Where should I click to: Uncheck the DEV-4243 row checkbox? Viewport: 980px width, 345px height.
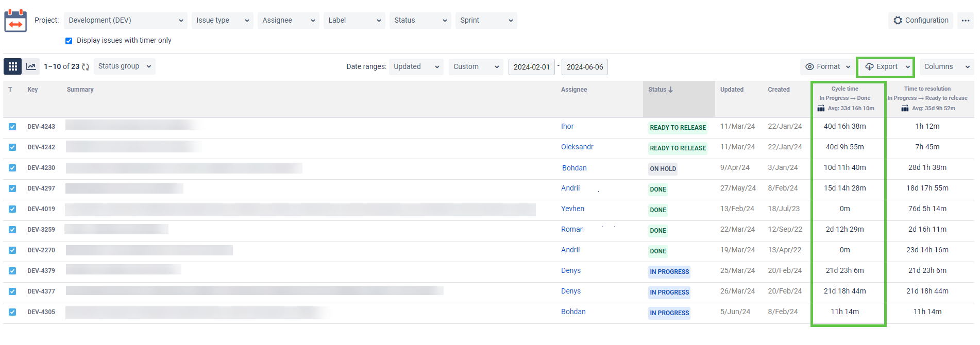point(12,127)
